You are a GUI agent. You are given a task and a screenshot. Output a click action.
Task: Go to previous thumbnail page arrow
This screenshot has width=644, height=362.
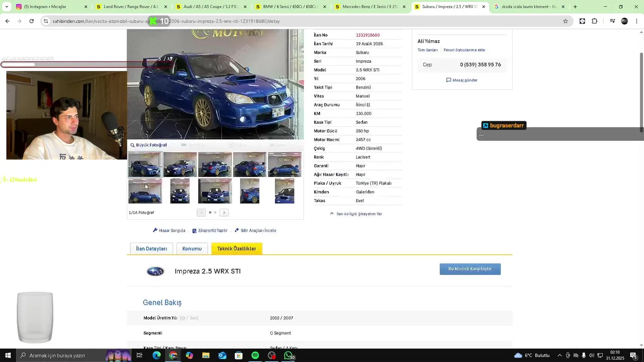tap(201, 212)
